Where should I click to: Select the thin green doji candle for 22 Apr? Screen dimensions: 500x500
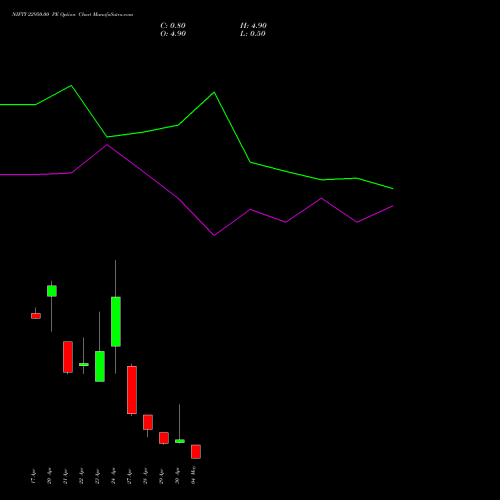pos(84,364)
